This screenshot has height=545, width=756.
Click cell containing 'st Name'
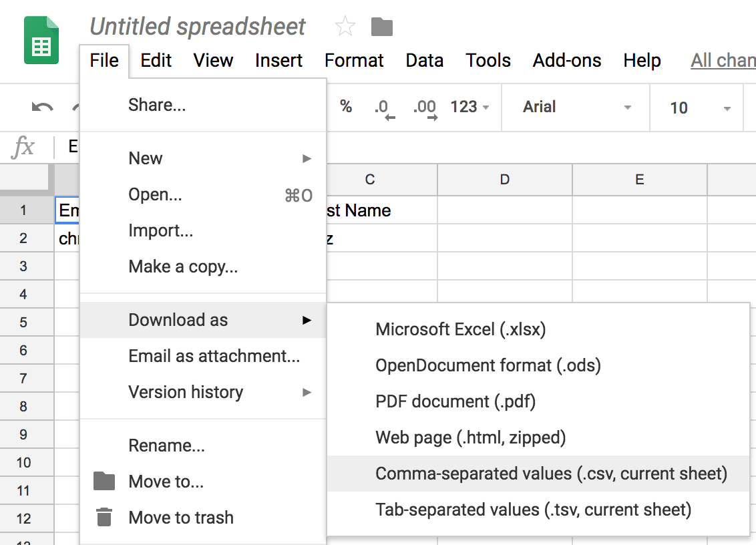click(382, 210)
